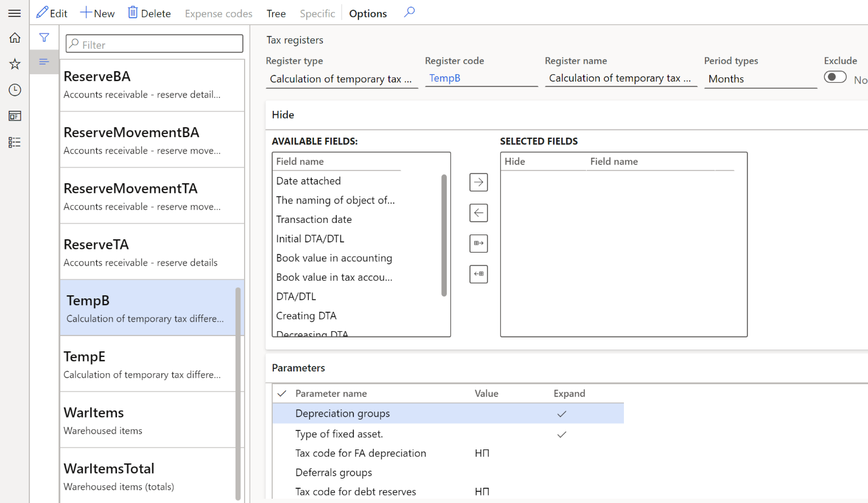868x503 pixels.
Task: Toggle Expand check for Depreciation groups
Action: [x=561, y=413]
